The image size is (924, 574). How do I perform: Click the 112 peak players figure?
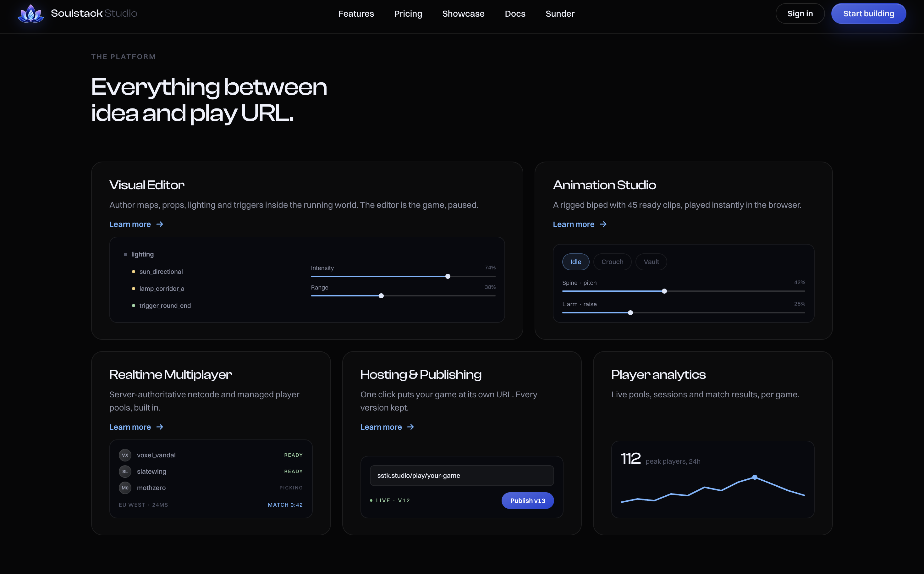point(630,458)
